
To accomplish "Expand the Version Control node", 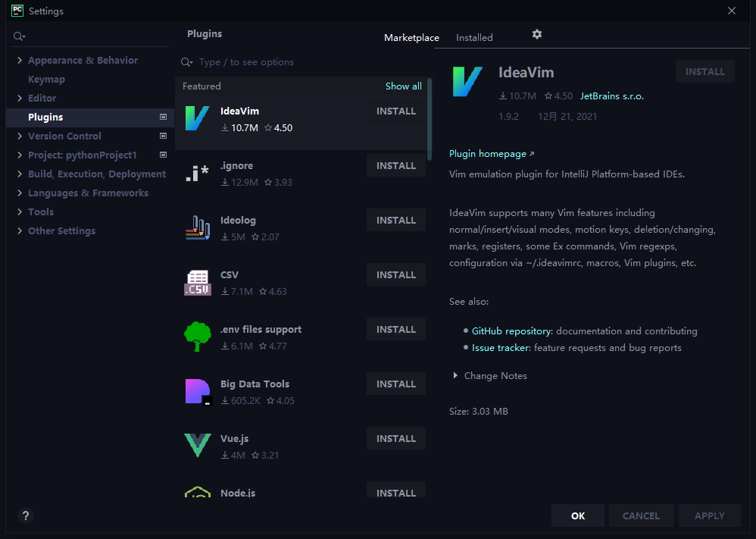I will pos(19,136).
